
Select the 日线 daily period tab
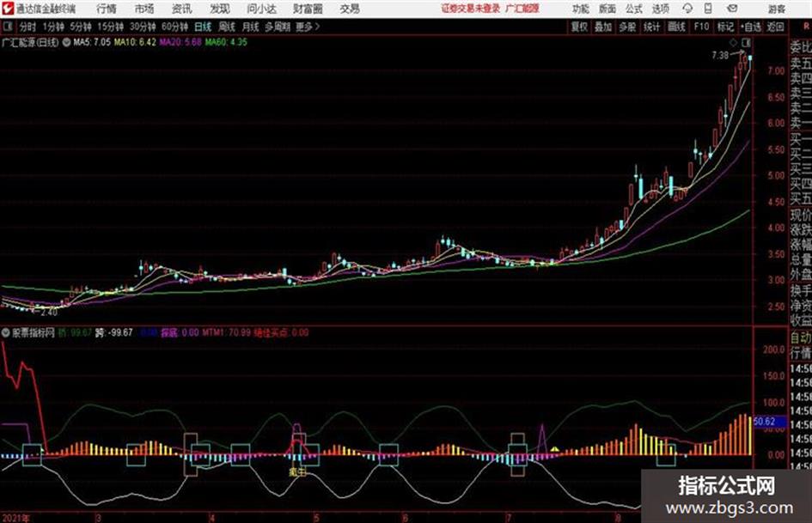point(203,27)
